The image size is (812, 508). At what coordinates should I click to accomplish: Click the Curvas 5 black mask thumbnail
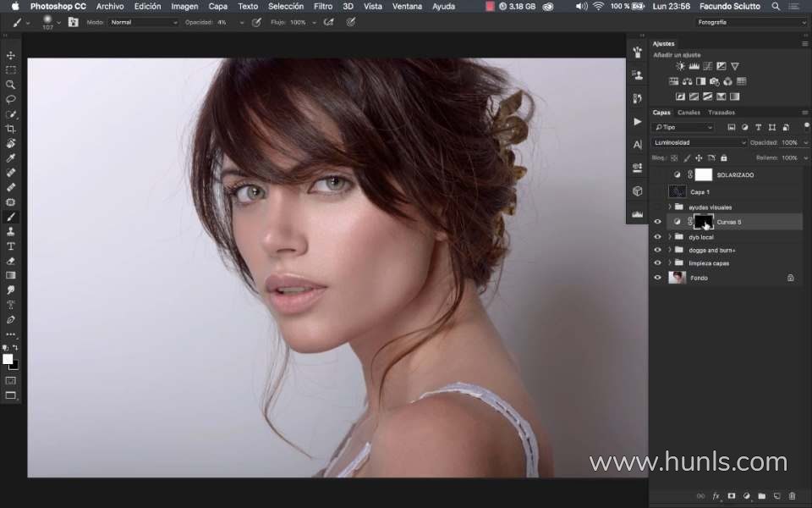coord(703,222)
